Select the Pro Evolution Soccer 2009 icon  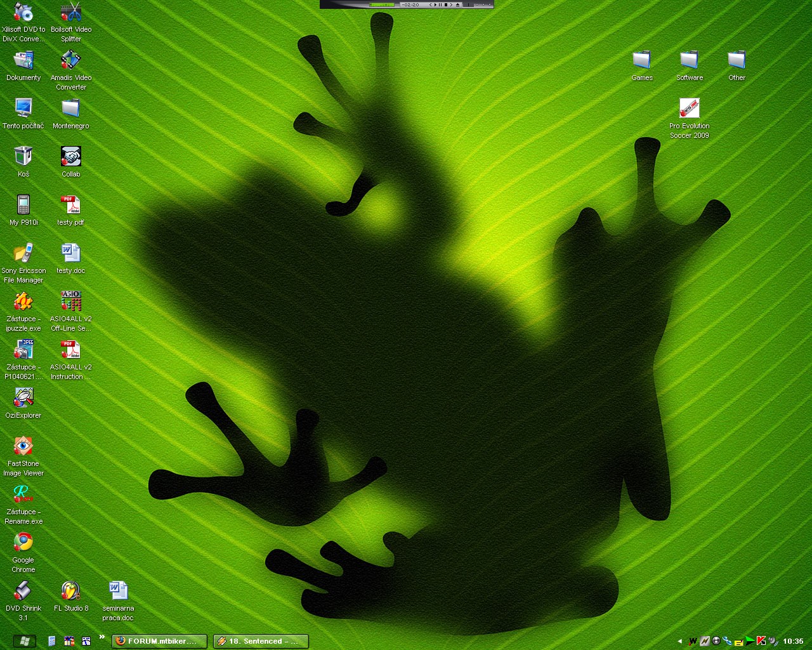click(x=689, y=109)
